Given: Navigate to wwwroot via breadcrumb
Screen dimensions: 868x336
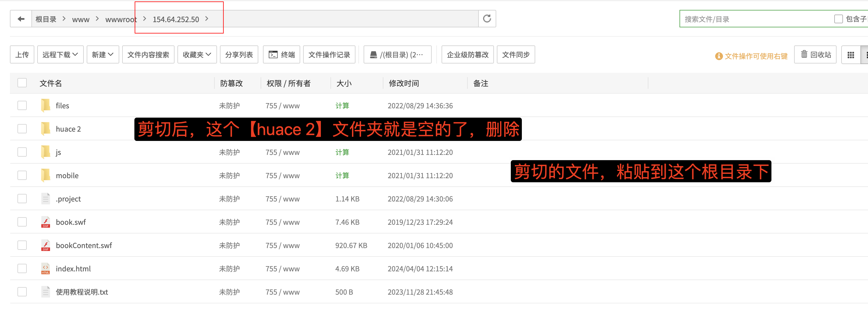Looking at the screenshot, I should point(121,19).
